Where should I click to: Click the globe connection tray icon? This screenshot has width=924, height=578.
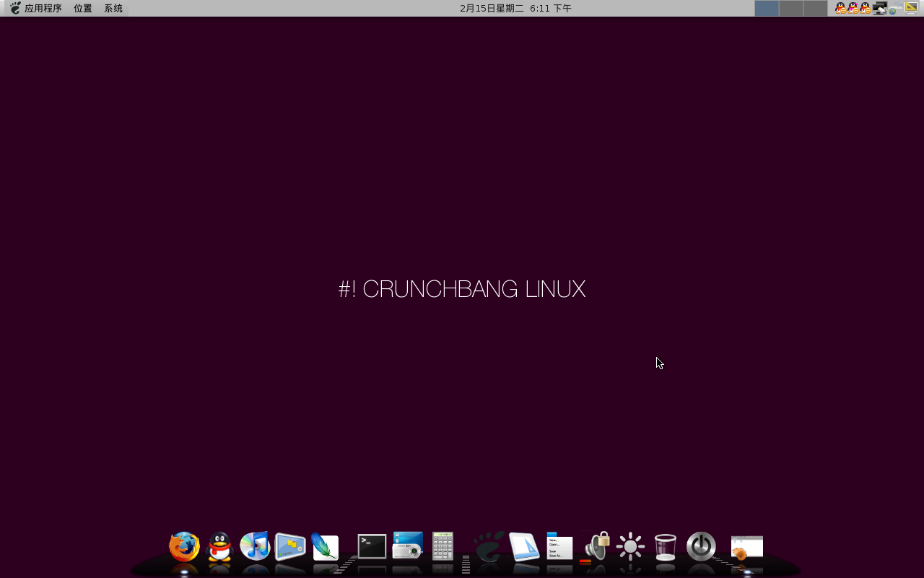895,9
